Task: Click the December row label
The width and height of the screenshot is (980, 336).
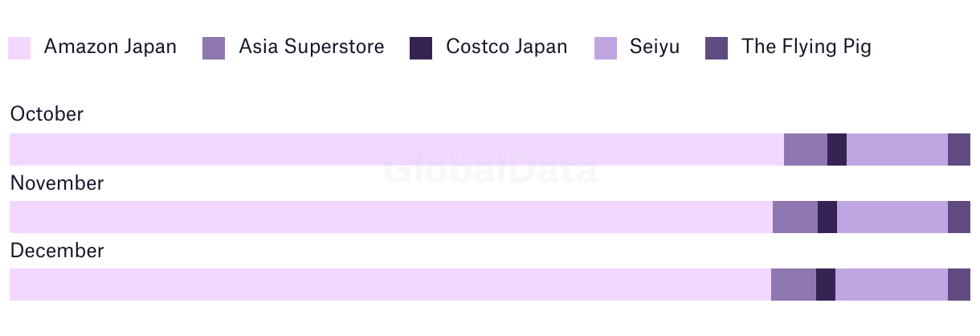Action: 57,251
